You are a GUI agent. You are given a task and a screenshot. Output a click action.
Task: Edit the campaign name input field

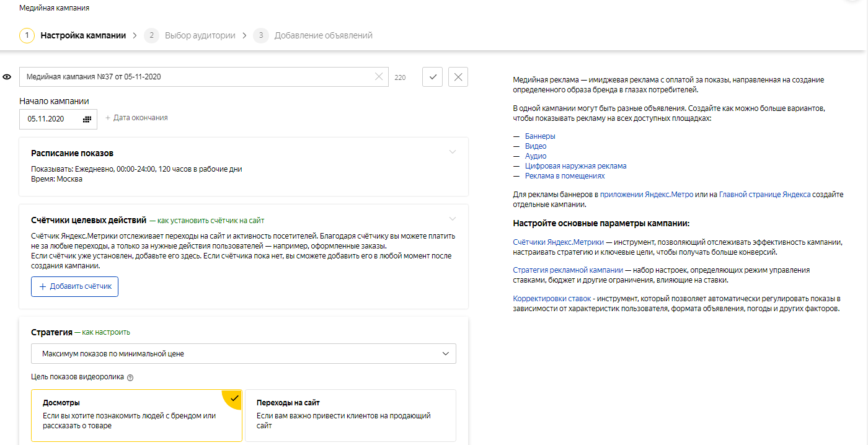click(204, 77)
